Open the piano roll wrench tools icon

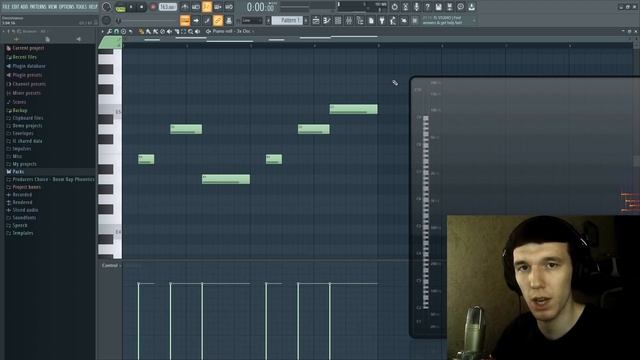109,31
